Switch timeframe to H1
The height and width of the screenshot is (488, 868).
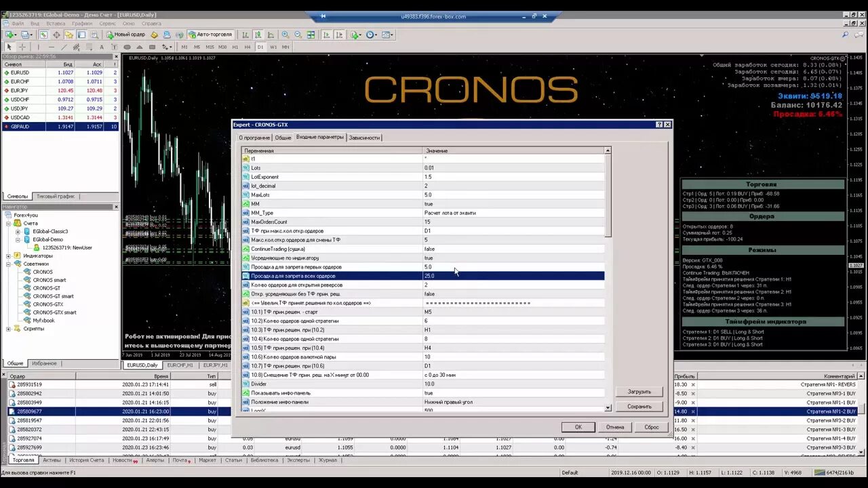click(x=235, y=47)
